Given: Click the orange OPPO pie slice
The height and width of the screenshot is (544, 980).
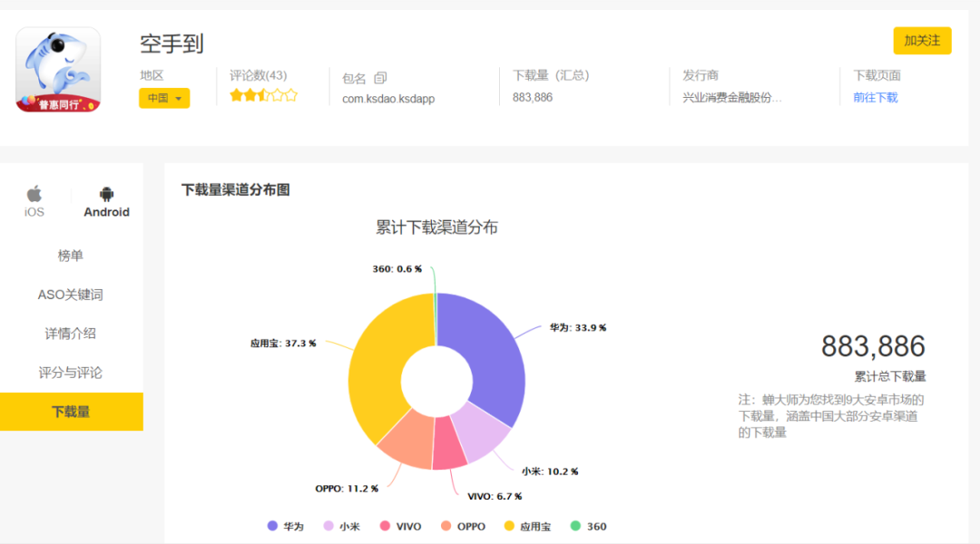Looking at the screenshot, I should [x=408, y=442].
